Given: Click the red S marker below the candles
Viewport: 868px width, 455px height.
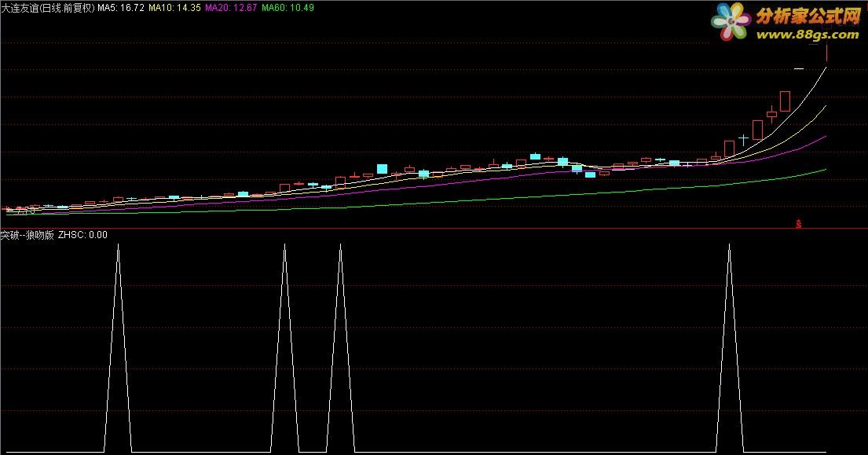Looking at the screenshot, I should click(x=798, y=224).
